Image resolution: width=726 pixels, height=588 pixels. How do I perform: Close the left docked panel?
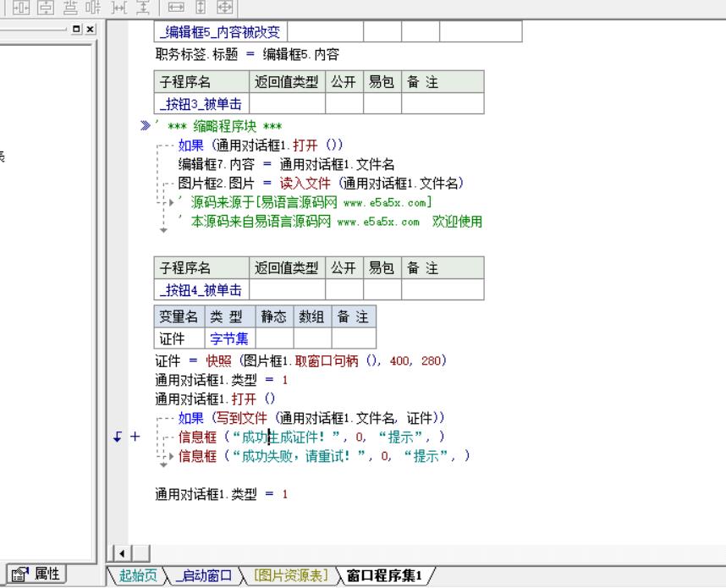pyautogui.click(x=91, y=29)
